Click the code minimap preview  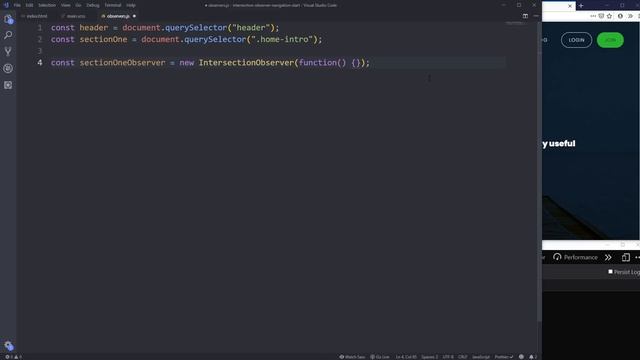pos(516,24)
